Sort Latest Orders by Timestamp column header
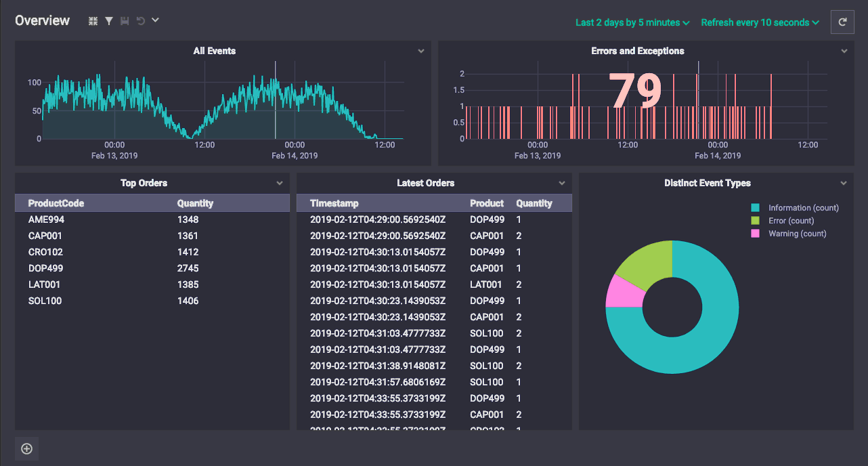The image size is (868, 466). [x=334, y=203]
